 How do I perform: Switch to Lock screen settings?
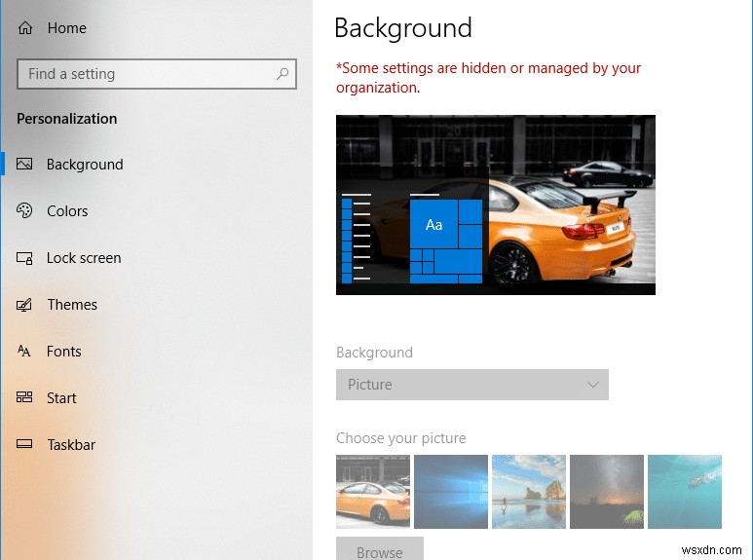coord(84,258)
